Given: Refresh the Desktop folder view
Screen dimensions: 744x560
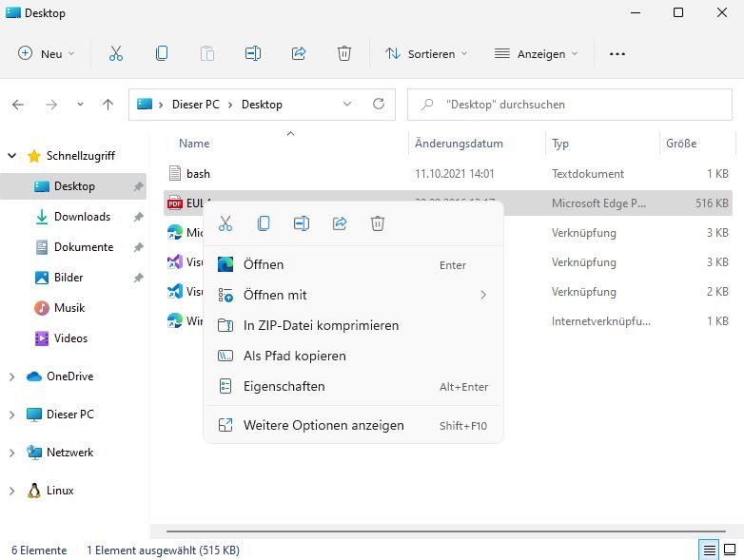Looking at the screenshot, I should pyautogui.click(x=378, y=104).
